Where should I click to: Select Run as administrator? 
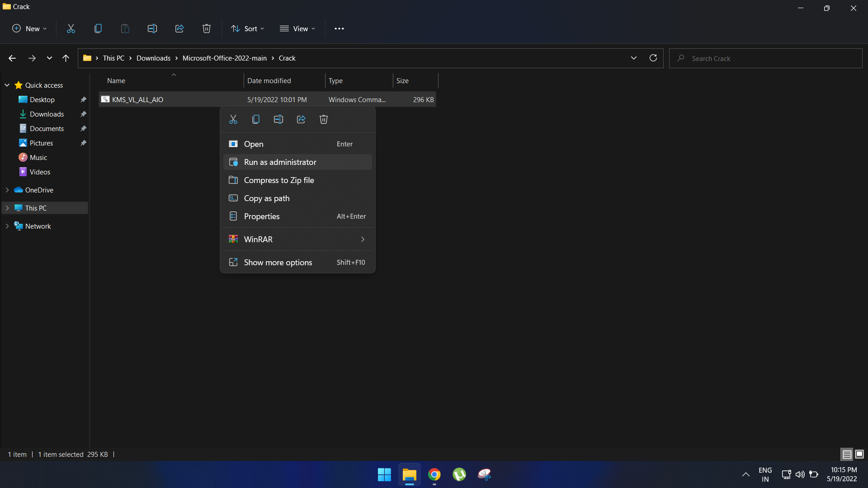(x=297, y=162)
